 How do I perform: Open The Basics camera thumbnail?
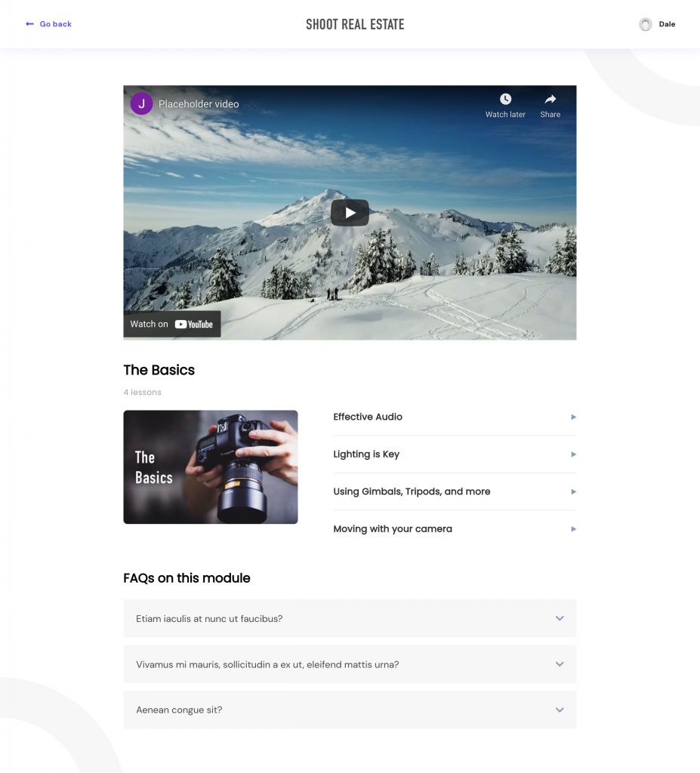[211, 467]
